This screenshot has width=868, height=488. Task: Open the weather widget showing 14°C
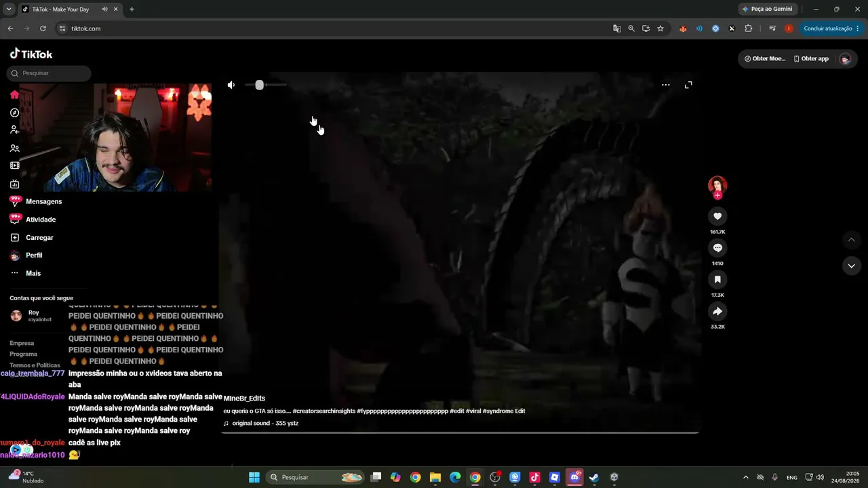coord(27,477)
